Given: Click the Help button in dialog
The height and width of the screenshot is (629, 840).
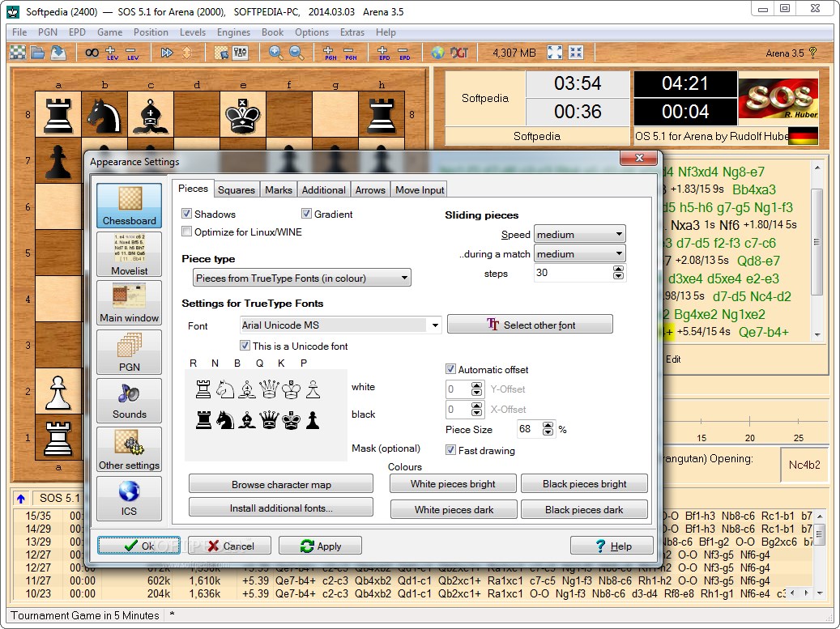Looking at the screenshot, I should 612,546.
